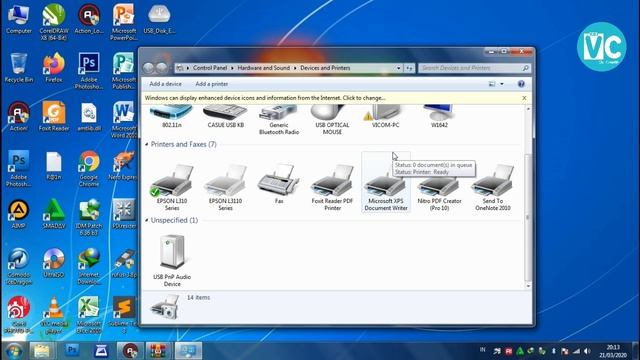
Task: Open the amtlib.dll file on desktop
Action: (x=89, y=116)
